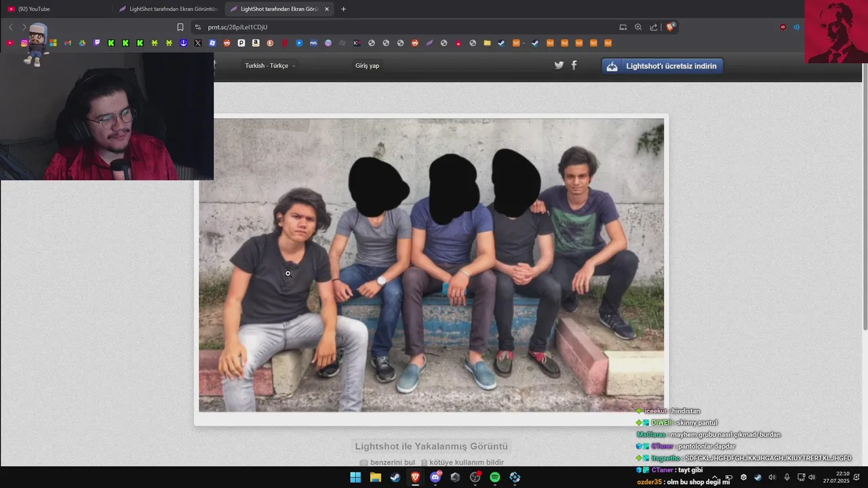Open the X (Twitter) bookmark icon

[x=198, y=43]
